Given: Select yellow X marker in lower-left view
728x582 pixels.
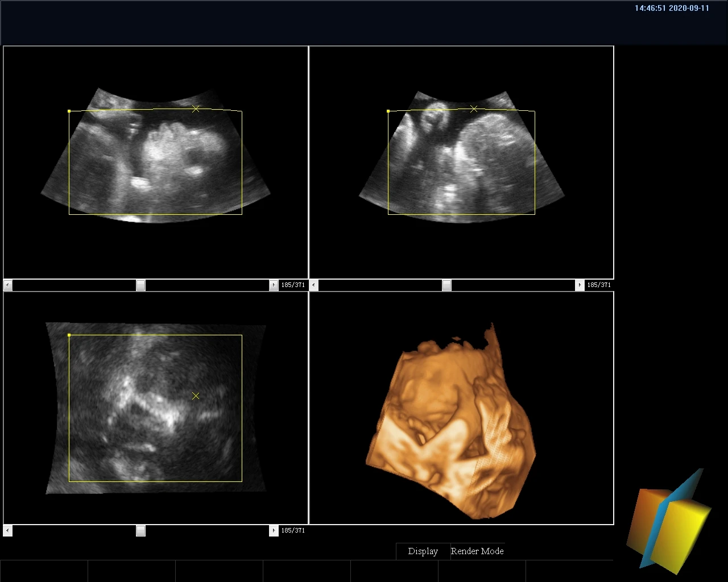Looking at the screenshot, I should click(x=196, y=396).
